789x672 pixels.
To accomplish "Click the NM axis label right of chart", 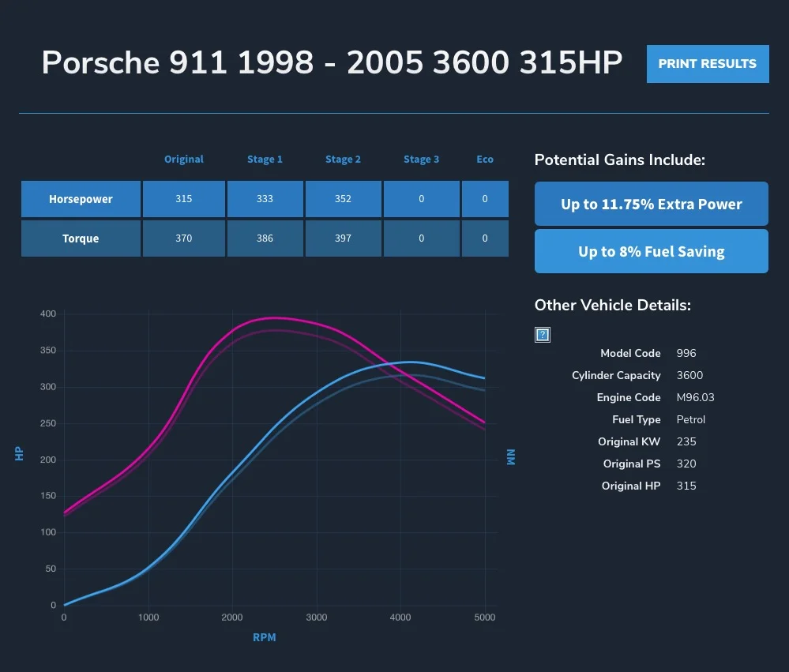I will click(511, 457).
